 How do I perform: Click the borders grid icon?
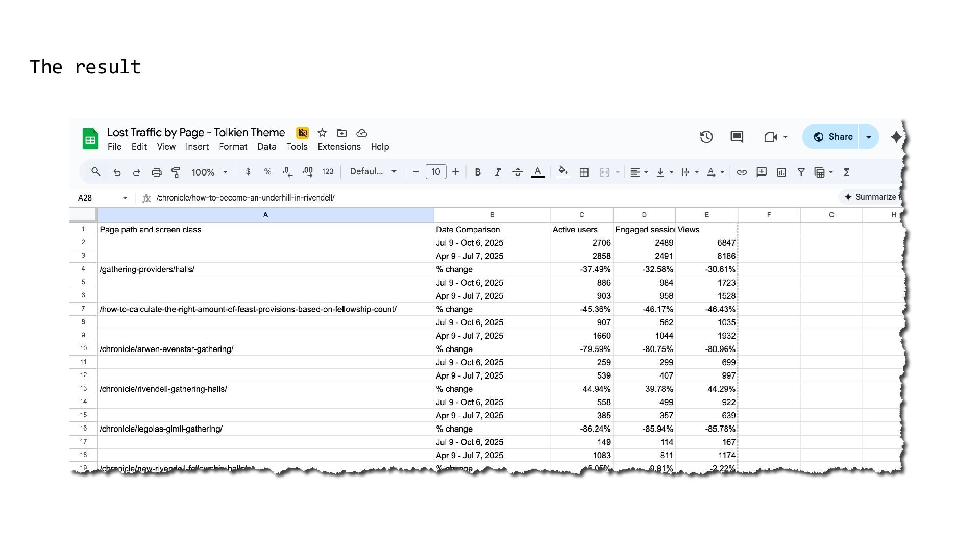[x=584, y=172]
